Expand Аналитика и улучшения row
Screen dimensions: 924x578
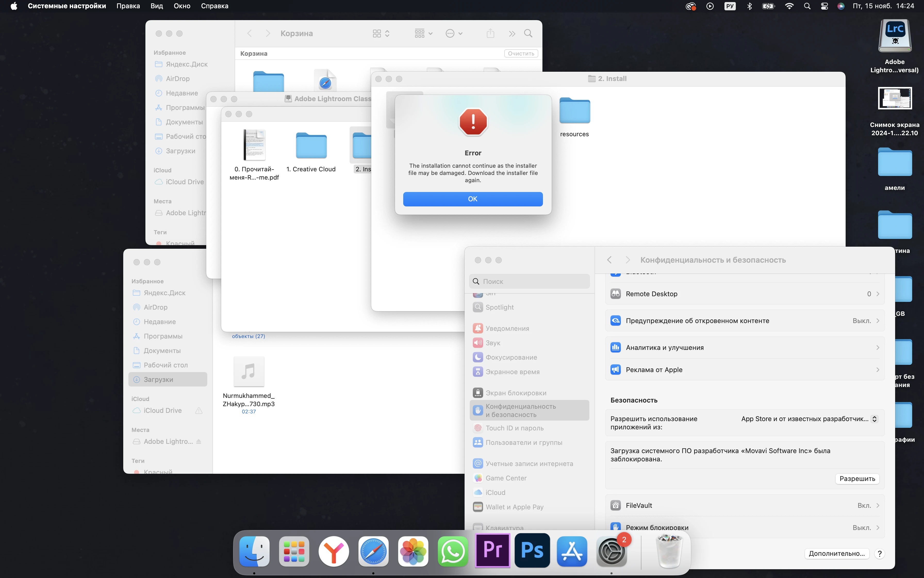click(745, 348)
